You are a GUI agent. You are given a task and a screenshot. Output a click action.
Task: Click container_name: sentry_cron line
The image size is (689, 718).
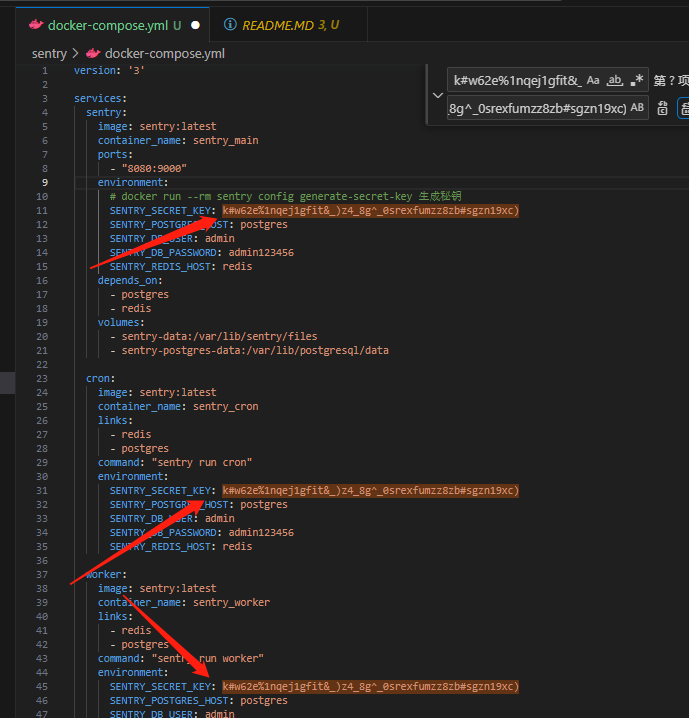tap(178, 406)
